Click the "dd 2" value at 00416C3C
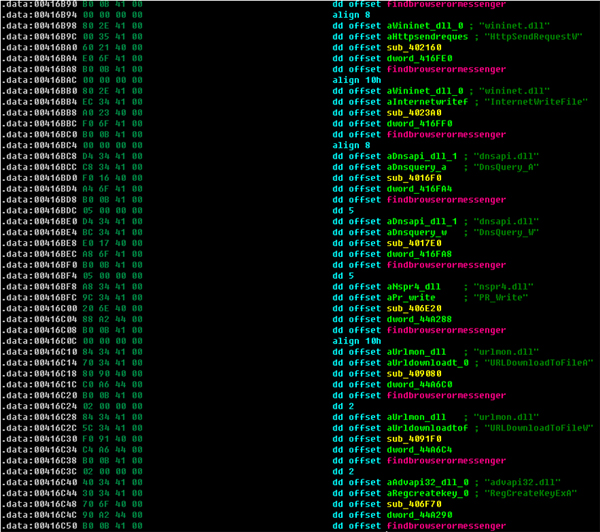This screenshot has height=532, width=600. [x=343, y=472]
